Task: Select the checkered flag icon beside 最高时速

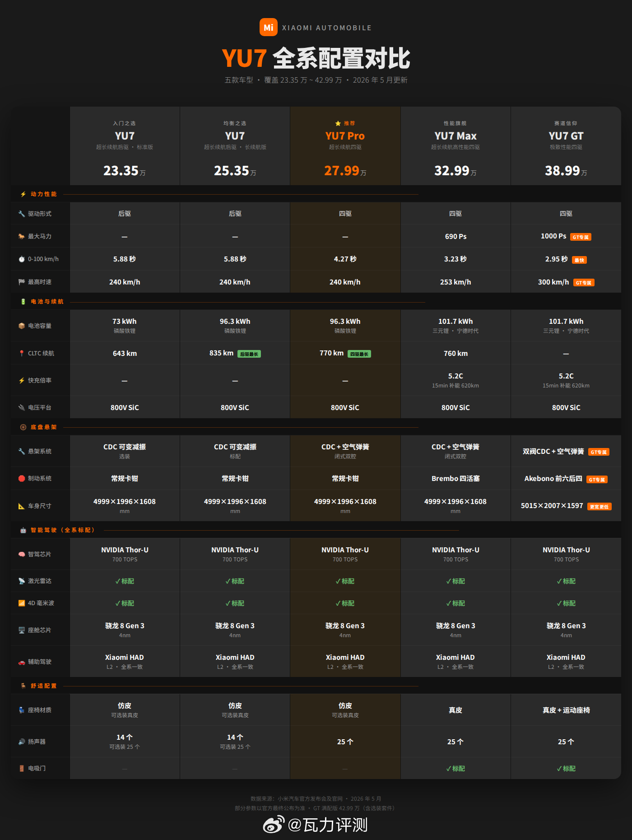Action: point(21,282)
